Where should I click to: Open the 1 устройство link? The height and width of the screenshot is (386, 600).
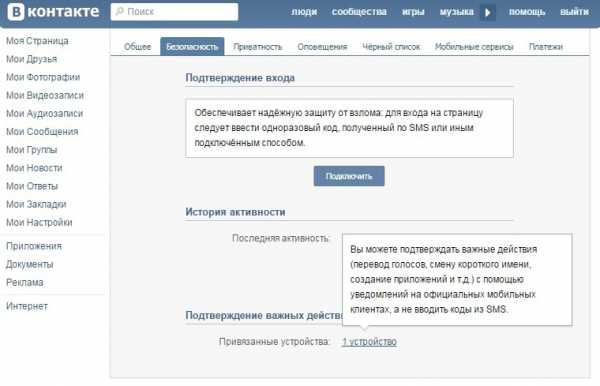[x=369, y=342]
